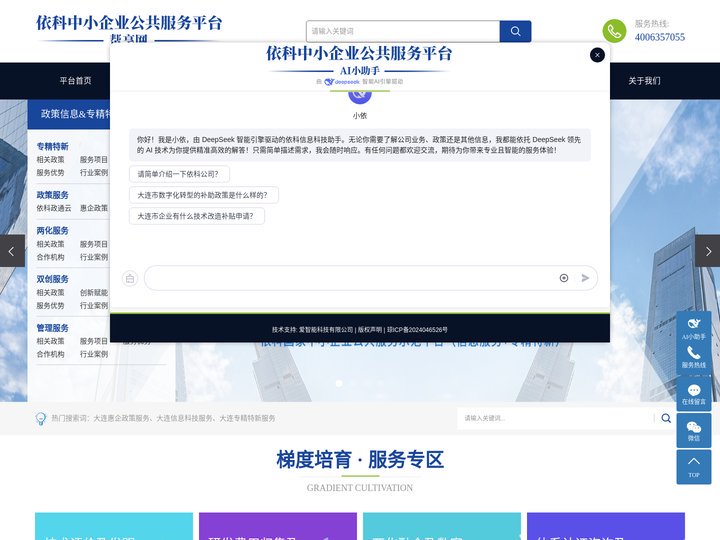Click the header search magnifier button
This screenshot has height=540, width=720.
tap(515, 31)
